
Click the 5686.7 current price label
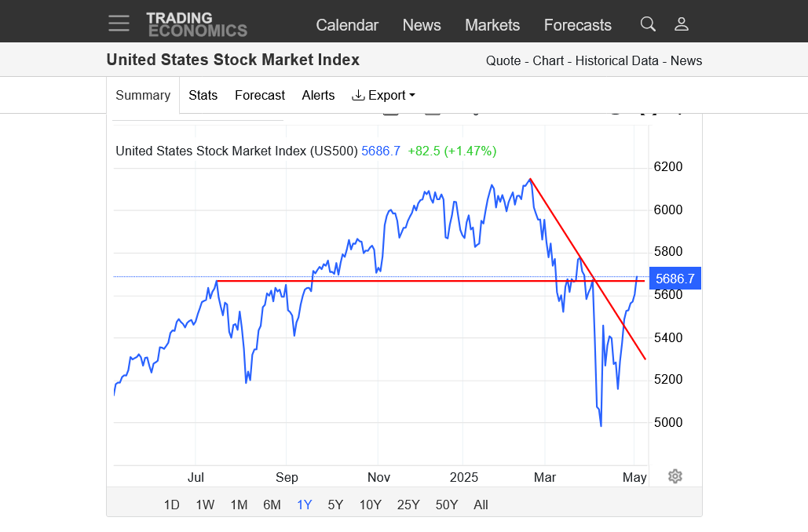675,279
